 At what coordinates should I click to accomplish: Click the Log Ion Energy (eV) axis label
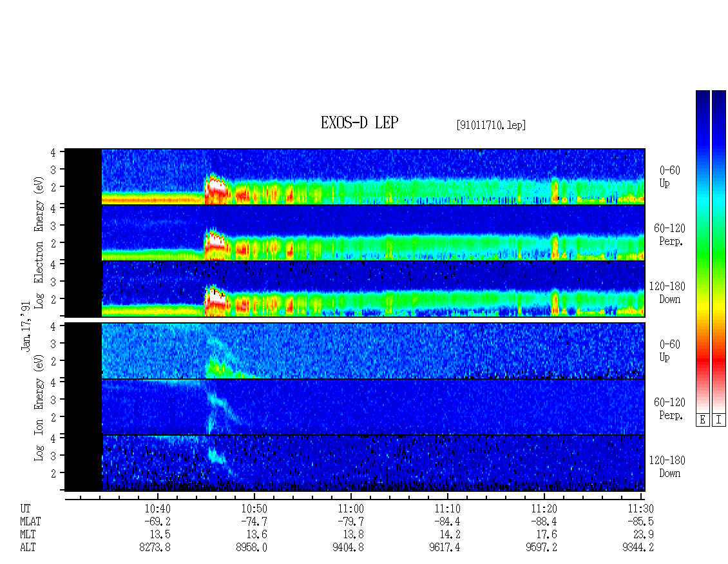[x=39, y=408]
